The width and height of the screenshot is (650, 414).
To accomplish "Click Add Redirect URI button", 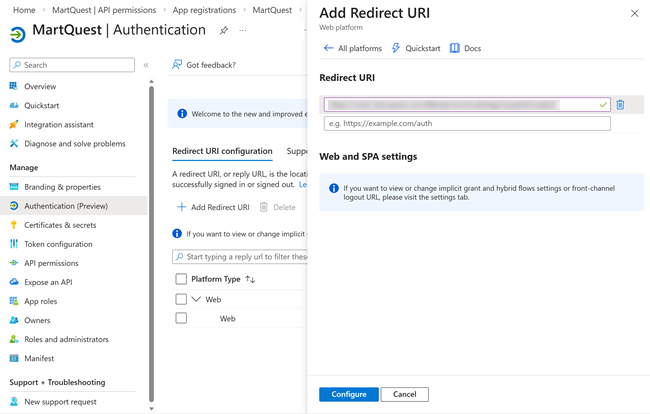I will [213, 207].
